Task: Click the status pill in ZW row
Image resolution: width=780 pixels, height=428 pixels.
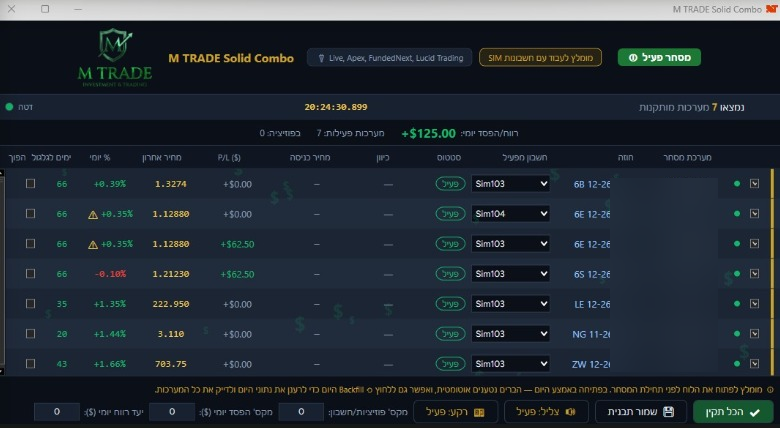Action: [x=450, y=364]
